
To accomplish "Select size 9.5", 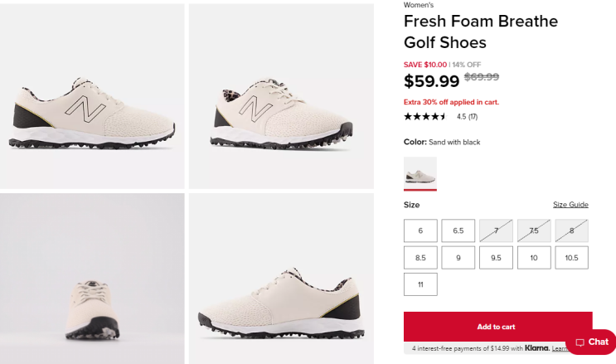I will tap(496, 258).
